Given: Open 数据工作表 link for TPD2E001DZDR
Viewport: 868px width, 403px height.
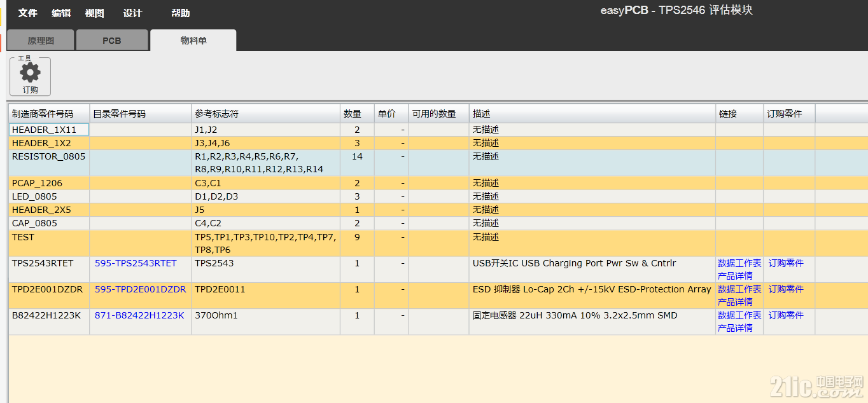Looking at the screenshot, I should (739, 289).
